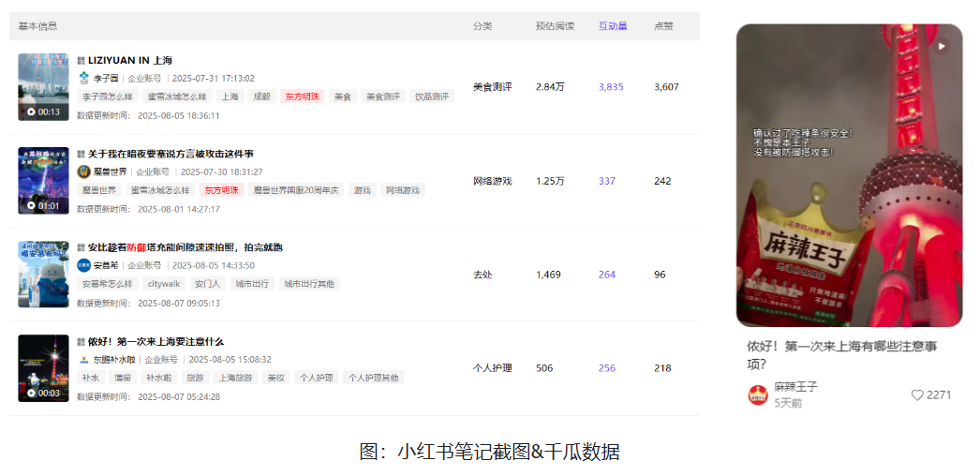Viewport: 980px width, 476px height.
Task: Click the 麻辣王子 profile avatar under the card
Action: click(758, 394)
